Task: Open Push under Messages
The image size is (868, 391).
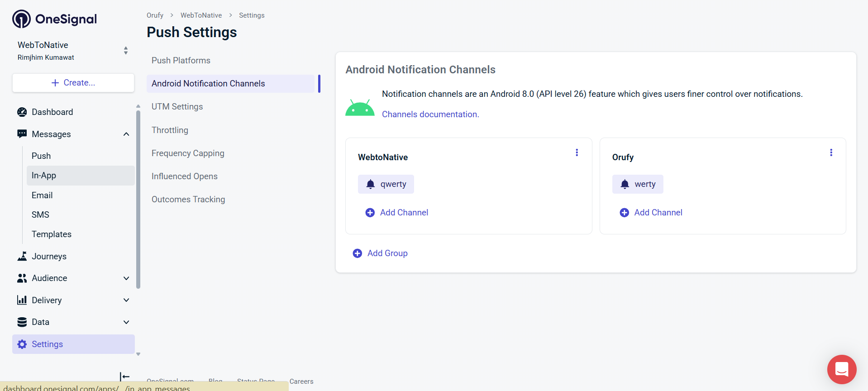Action: (81, 156)
